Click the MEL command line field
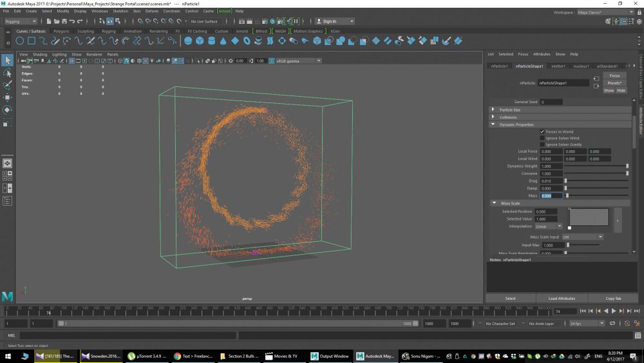Viewport: 644px width, 363px height. (128, 335)
